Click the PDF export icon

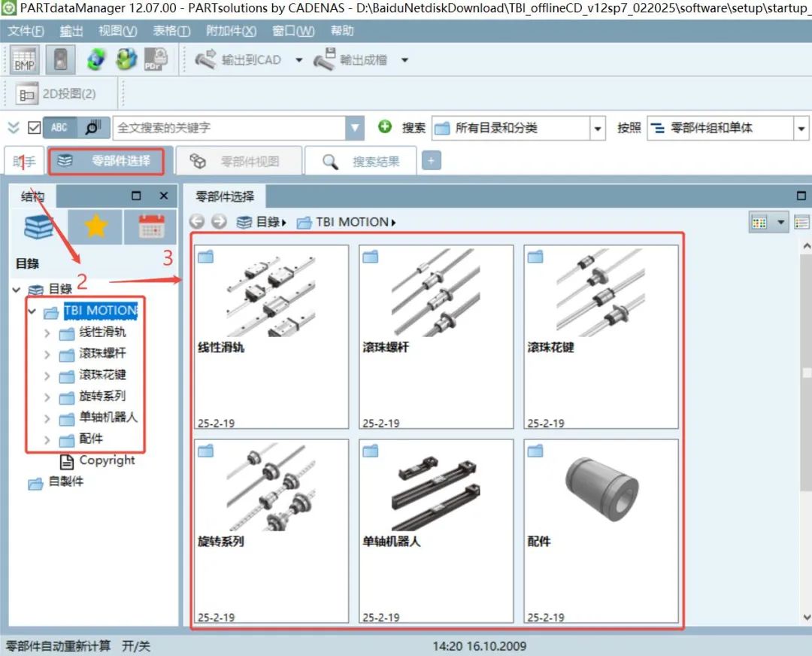tap(156, 59)
